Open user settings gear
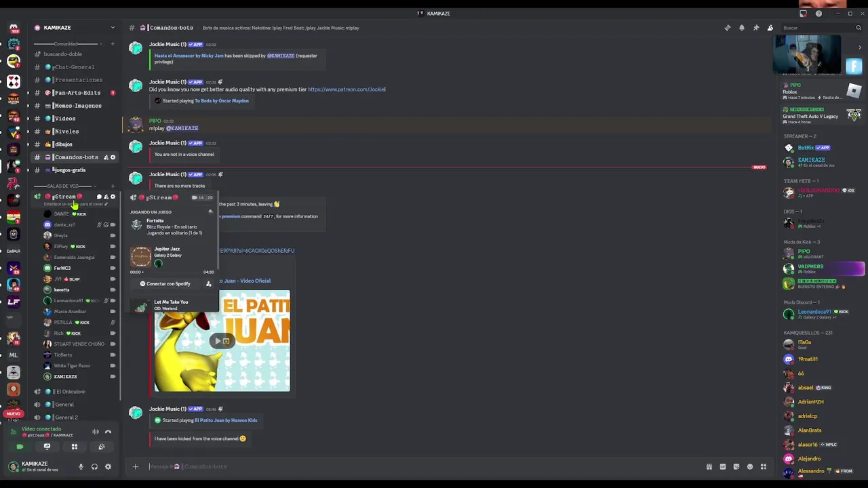Image resolution: width=868 pixels, height=488 pixels. (108, 467)
